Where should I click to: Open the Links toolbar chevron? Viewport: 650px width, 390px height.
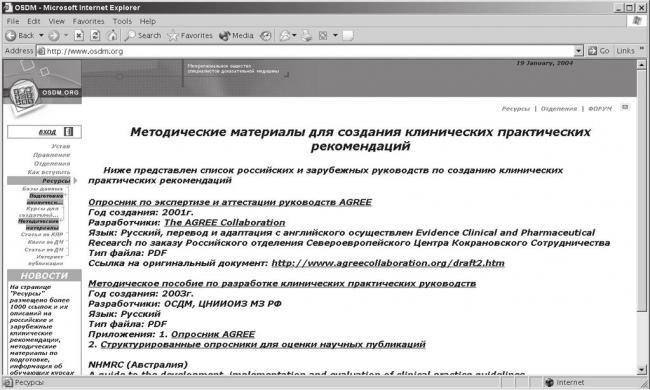coord(643,49)
